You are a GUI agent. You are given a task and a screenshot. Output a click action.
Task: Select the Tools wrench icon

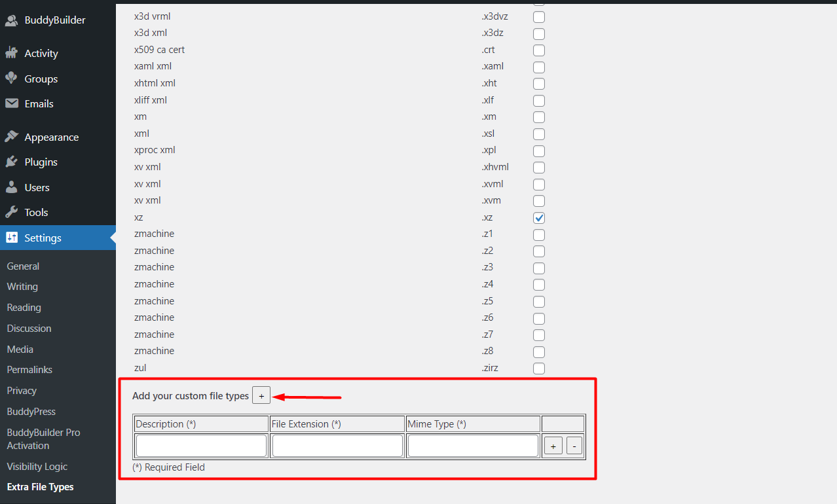click(12, 212)
